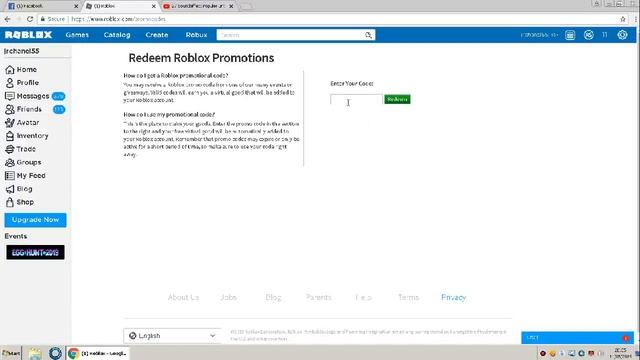Open the Parents footer link

(x=318, y=298)
